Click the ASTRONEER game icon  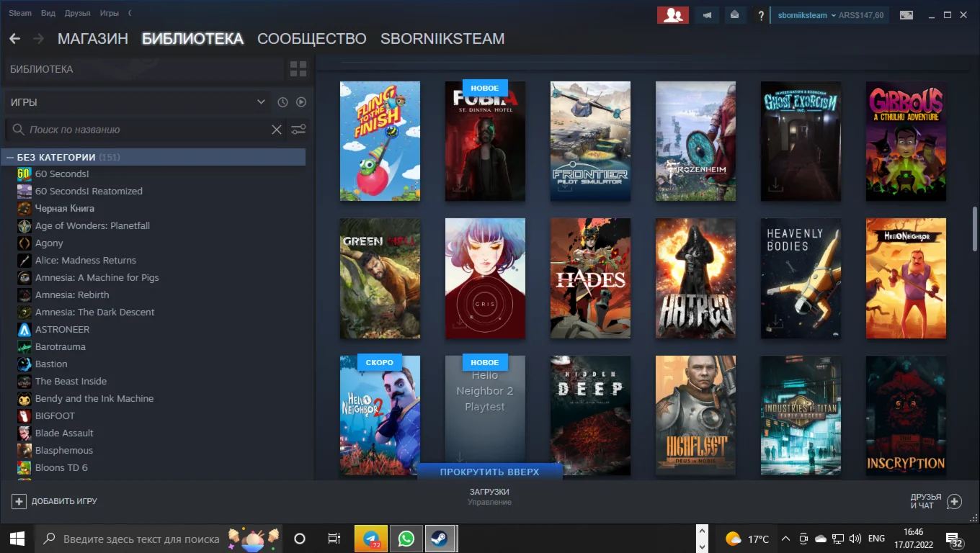tap(24, 329)
